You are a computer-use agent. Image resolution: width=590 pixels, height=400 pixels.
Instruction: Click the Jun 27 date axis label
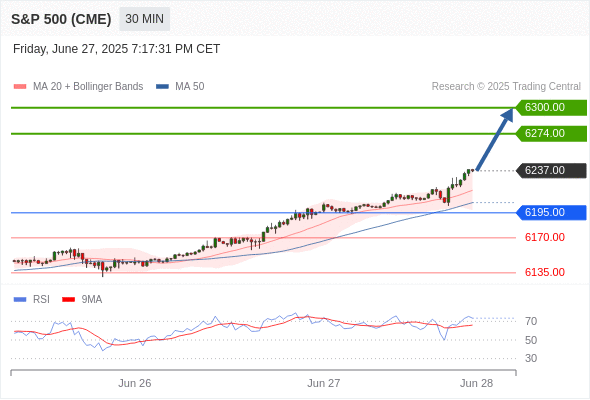tap(324, 383)
